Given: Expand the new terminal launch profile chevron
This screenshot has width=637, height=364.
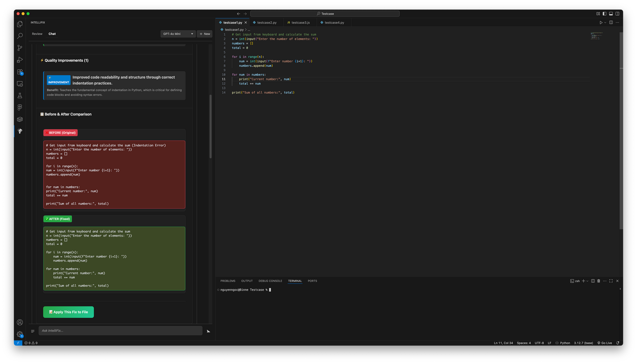Looking at the screenshot, I should point(588,281).
